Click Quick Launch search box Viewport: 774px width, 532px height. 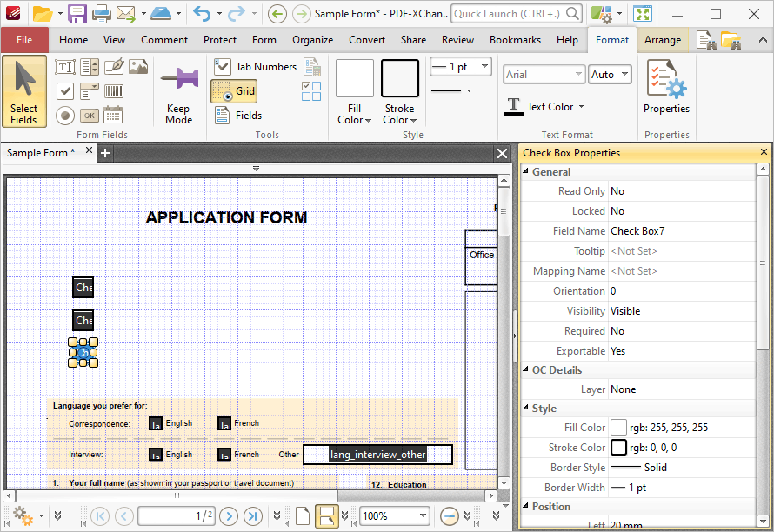coord(516,14)
